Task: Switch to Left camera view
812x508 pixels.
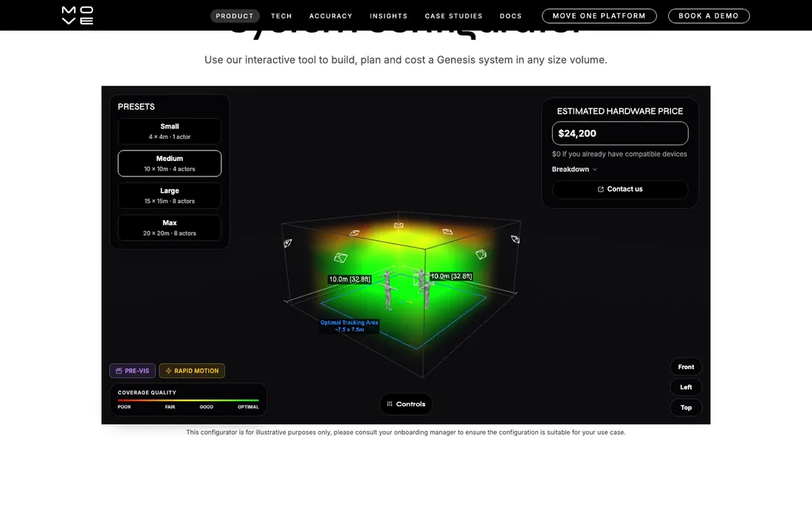Action: (x=686, y=387)
